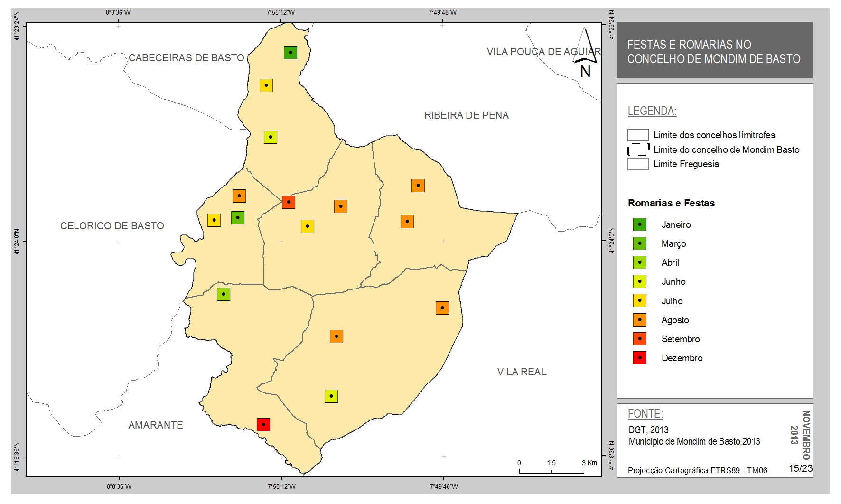
Task: Select the Junho marker in the southern parish
Action: tap(331, 396)
